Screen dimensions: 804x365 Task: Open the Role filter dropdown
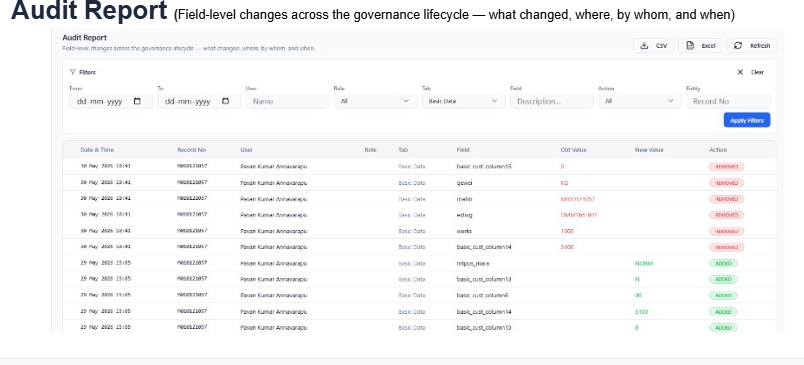click(375, 102)
